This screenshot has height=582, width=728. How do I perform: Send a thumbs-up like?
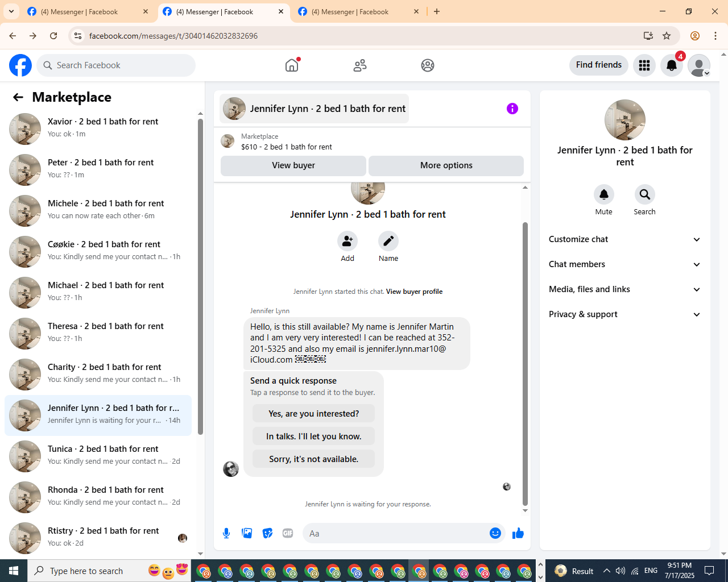point(518,533)
